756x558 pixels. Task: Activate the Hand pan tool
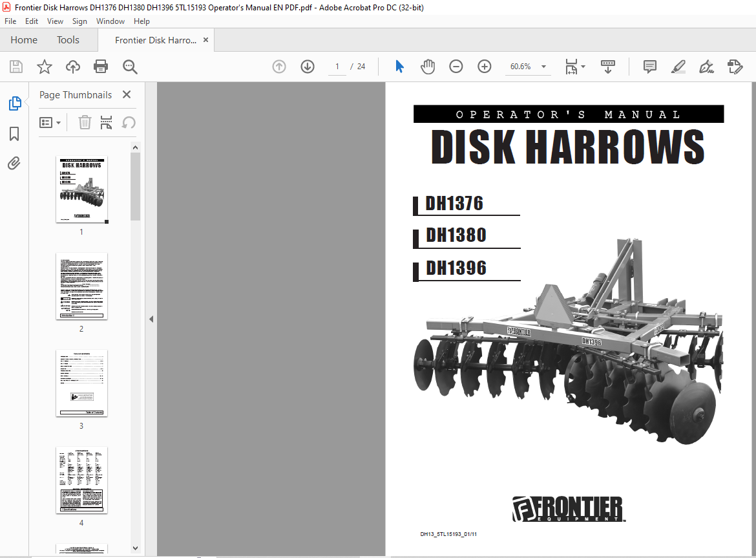pos(428,67)
